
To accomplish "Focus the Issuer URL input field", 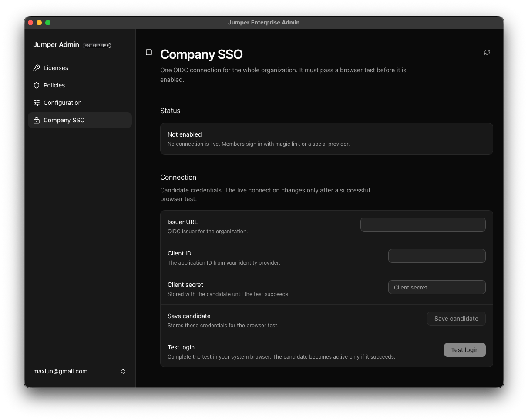I will click(423, 225).
